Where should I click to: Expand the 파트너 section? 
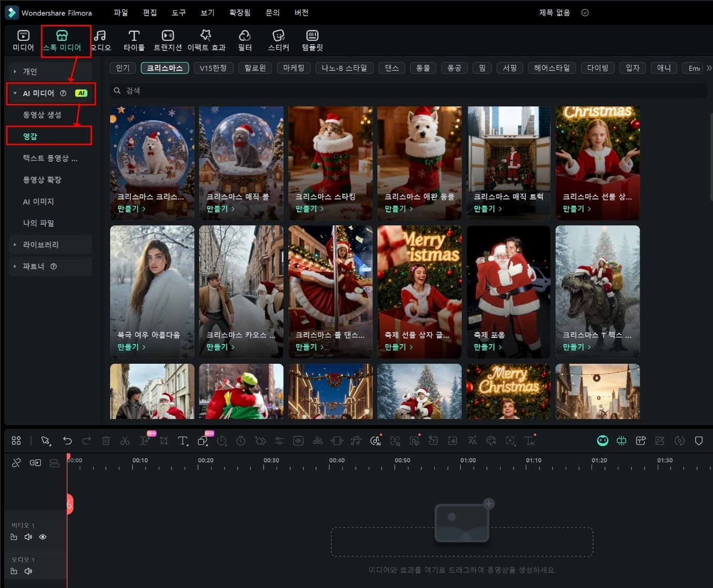(33, 266)
